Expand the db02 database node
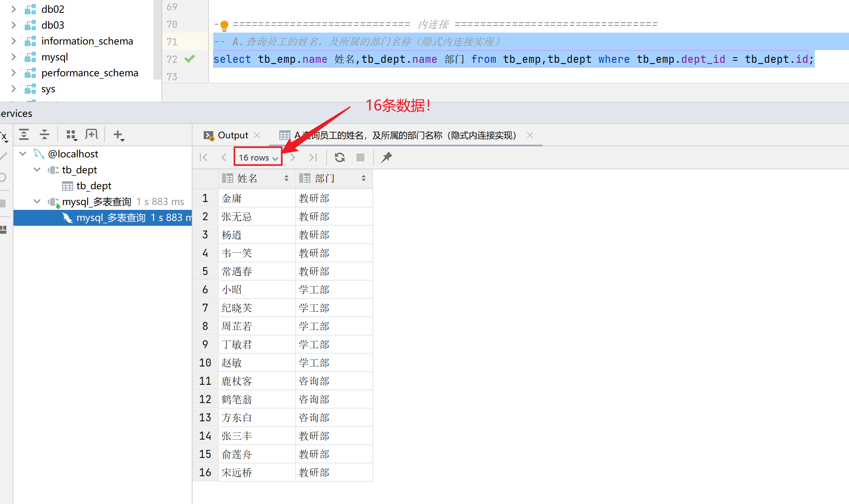This screenshot has height=504, width=849. (14, 9)
